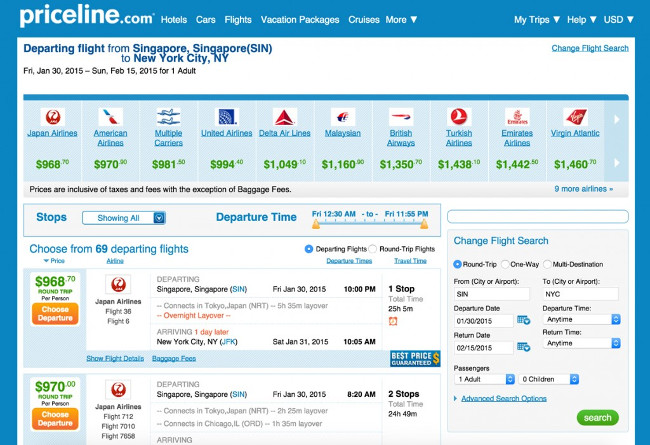Open Cruises in top navigation
The width and height of the screenshot is (650, 445).
pos(364,19)
